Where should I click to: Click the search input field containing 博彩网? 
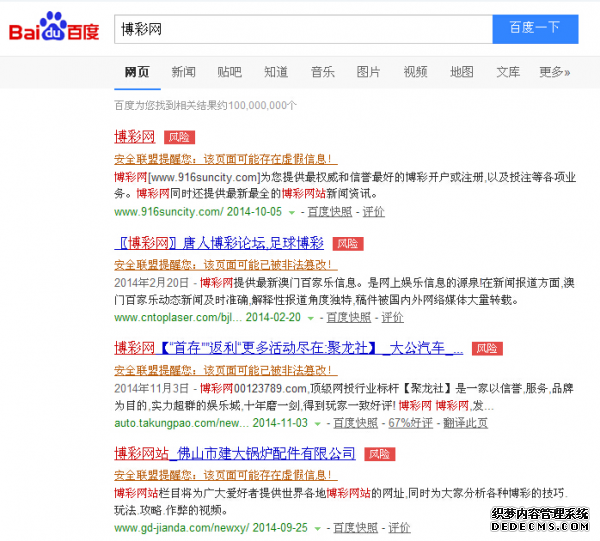tap(303, 29)
